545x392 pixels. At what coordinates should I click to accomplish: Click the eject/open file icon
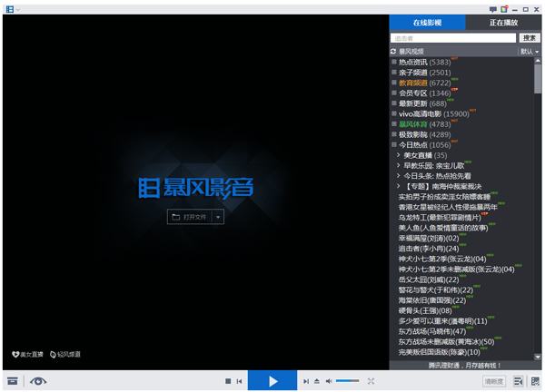pos(317,381)
